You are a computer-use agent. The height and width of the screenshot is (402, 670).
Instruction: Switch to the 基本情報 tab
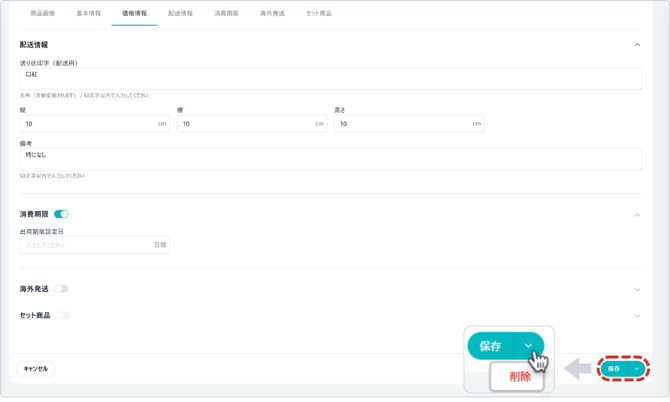pos(89,14)
